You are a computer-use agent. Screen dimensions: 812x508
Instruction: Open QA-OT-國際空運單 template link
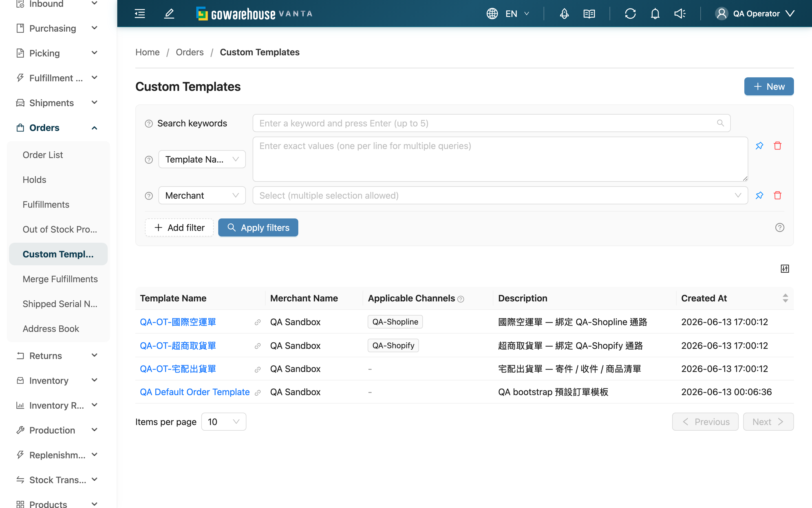point(178,322)
